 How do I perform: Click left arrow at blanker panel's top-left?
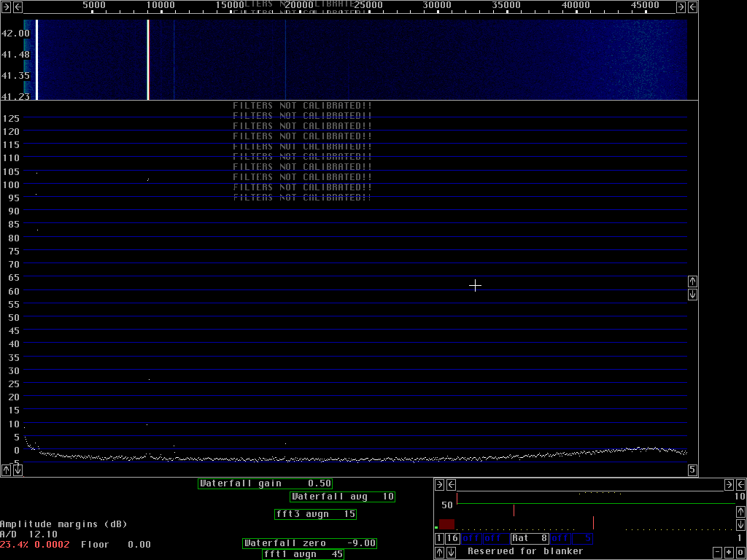451,485
